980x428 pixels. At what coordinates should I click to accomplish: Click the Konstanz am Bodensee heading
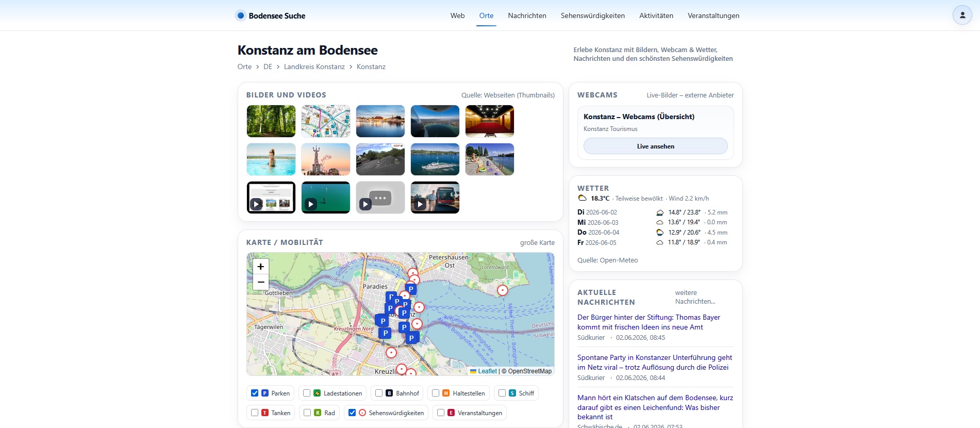tap(307, 51)
